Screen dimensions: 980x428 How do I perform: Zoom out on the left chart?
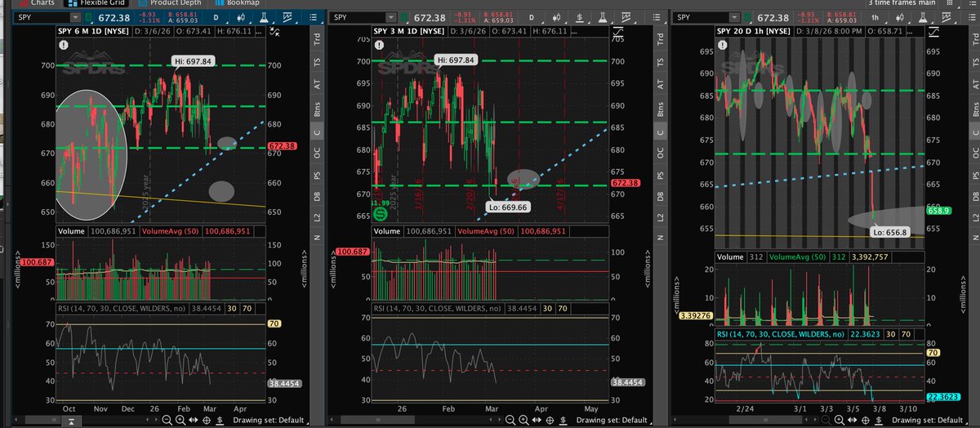point(167,420)
